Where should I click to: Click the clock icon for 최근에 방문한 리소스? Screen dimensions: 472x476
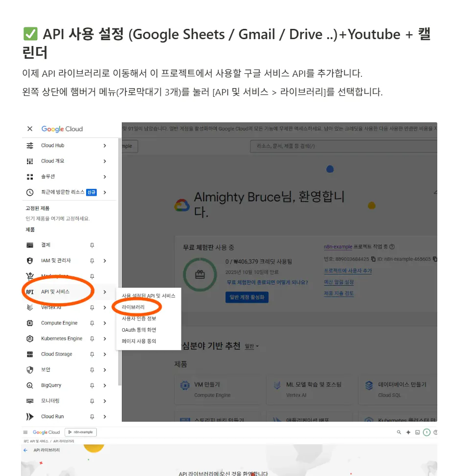pyautogui.click(x=30, y=192)
